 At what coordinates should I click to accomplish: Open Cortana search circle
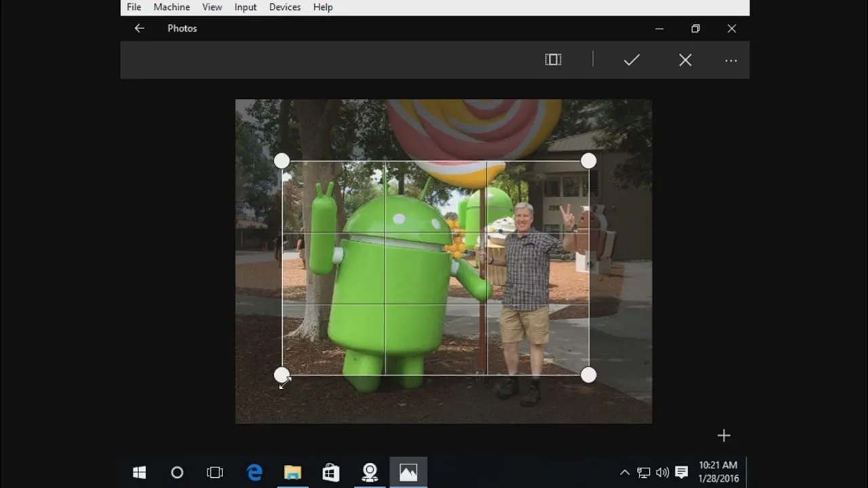click(177, 472)
